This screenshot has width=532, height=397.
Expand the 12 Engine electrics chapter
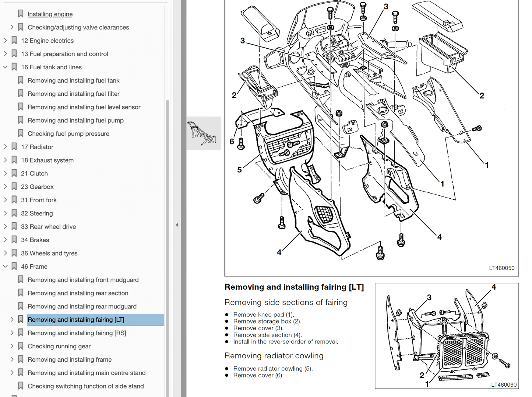[x=5, y=41]
